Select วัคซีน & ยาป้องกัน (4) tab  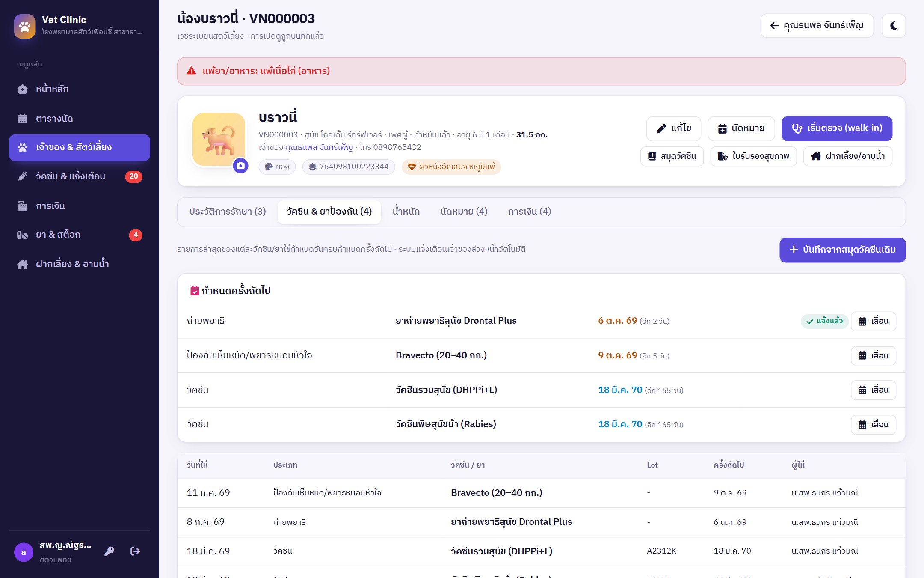pyautogui.click(x=329, y=212)
